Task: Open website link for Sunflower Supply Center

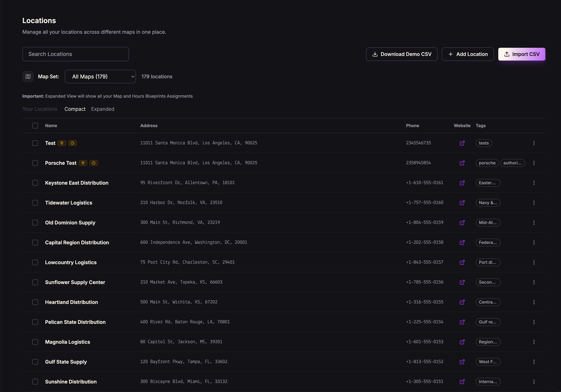Action: point(462,282)
